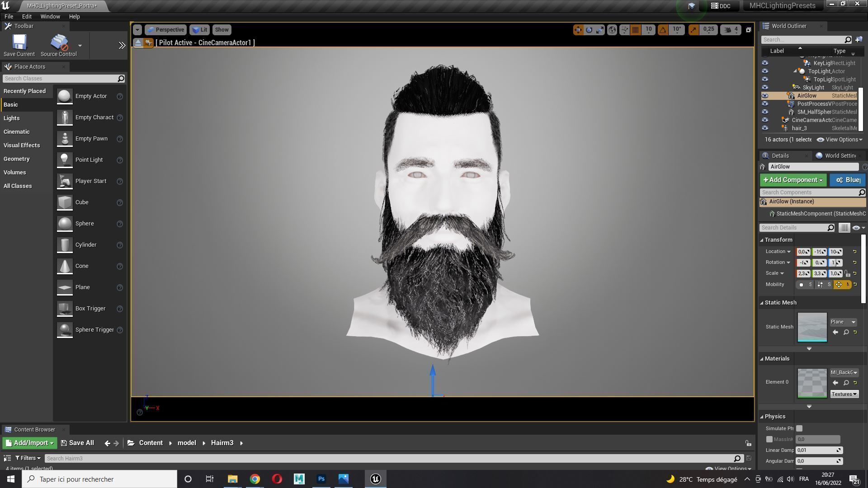
Task: Collapse the Materials section
Action: pyautogui.click(x=762, y=359)
